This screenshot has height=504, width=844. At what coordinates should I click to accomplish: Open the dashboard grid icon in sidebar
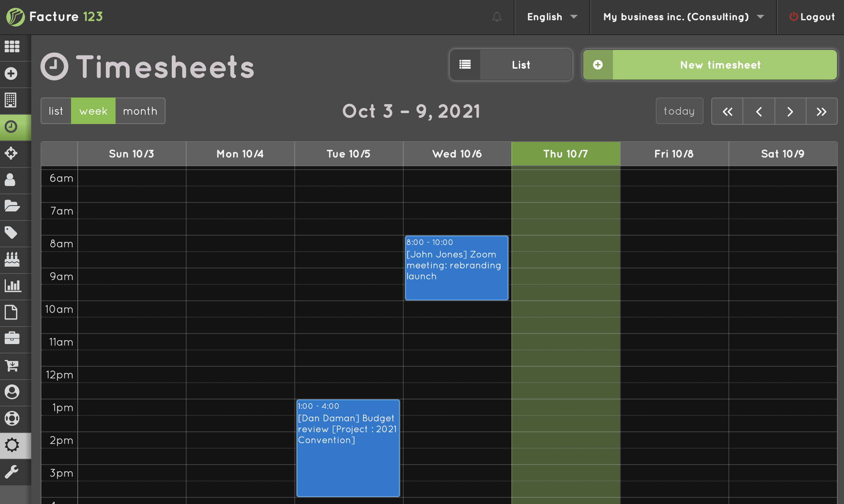[x=12, y=47]
